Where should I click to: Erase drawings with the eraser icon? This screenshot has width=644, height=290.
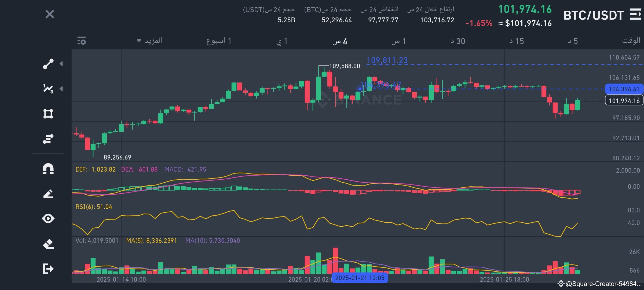click(x=48, y=244)
